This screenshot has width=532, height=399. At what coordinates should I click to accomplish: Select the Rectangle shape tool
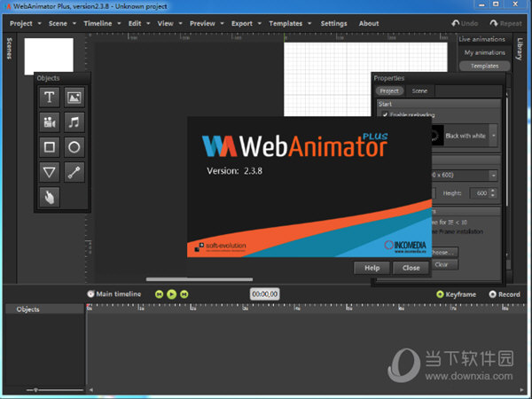(x=50, y=147)
